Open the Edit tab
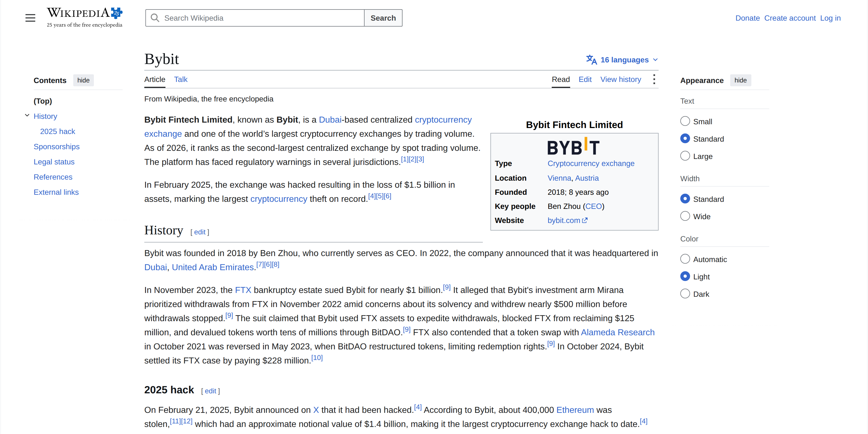Viewport: 868px width, 434px height. (585, 79)
